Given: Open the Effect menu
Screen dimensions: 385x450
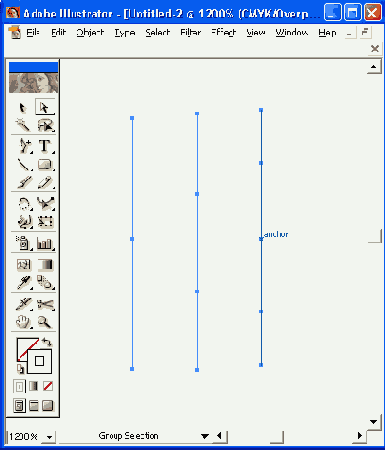Looking at the screenshot, I should point(223,32).
